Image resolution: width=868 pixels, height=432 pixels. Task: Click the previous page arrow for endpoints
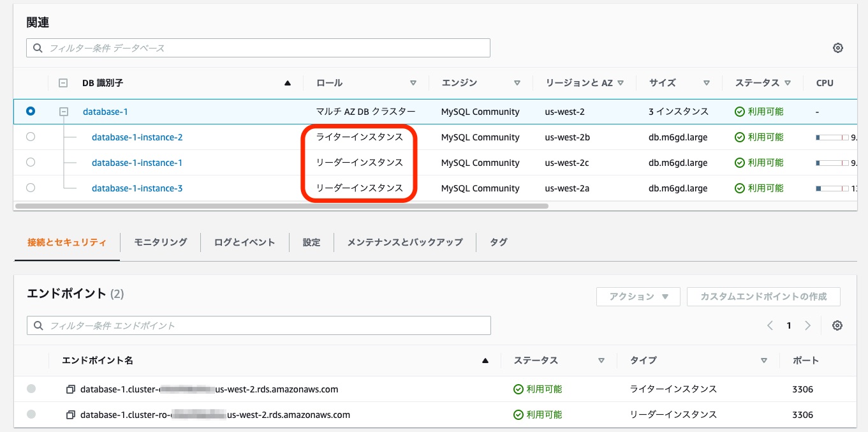coord(770,325)
